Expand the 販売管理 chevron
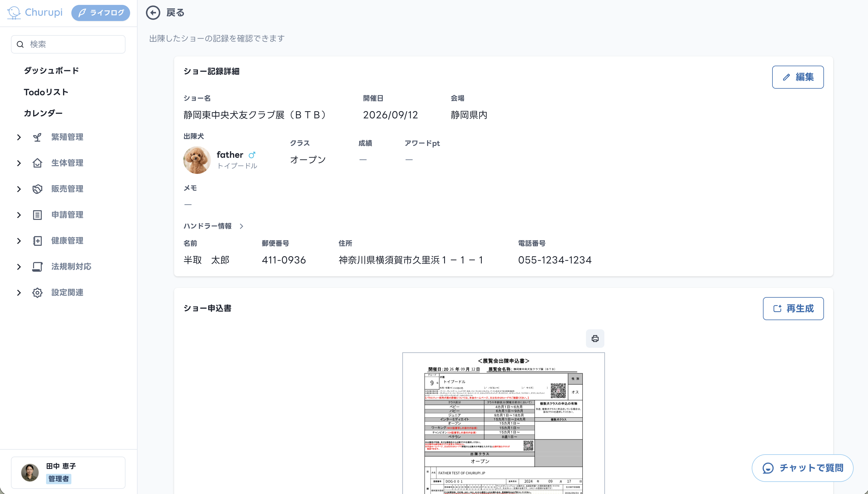The height and width of the screenshot is (494, 868). [x=19, y=189]
